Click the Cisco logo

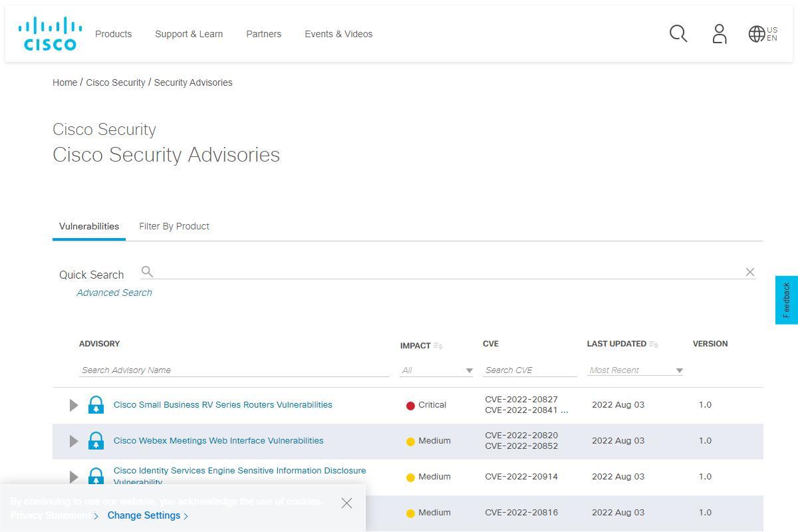coord(51,33)
